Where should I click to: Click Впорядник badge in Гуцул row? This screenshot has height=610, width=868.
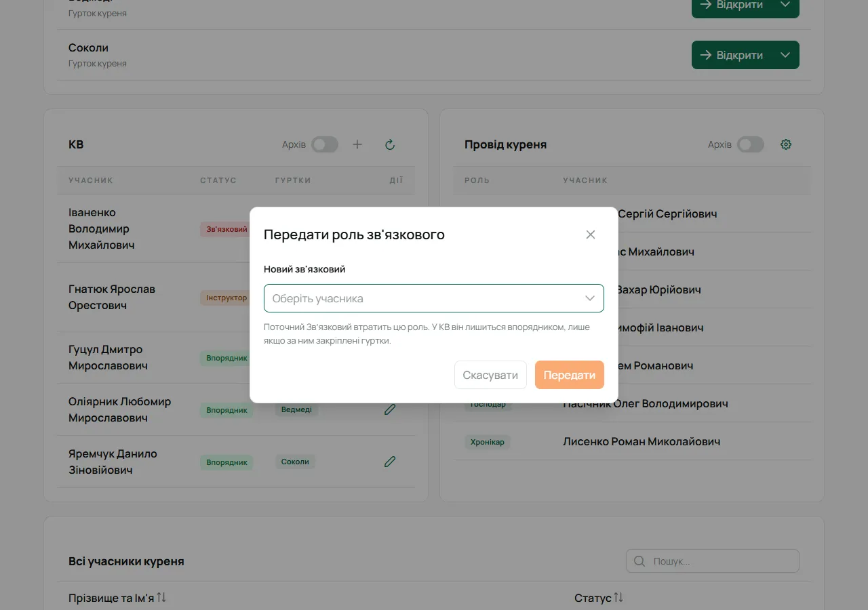pyautogui.click(x=226, y=358)
